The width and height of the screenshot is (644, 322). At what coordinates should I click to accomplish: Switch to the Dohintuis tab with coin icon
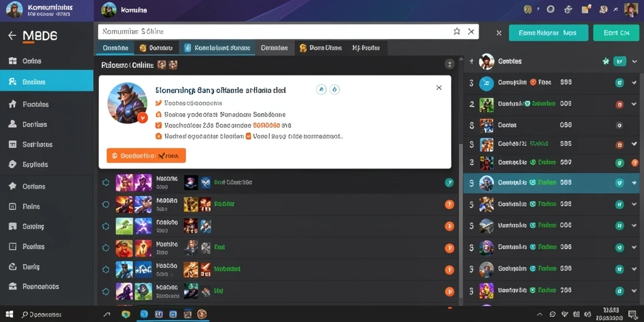click(156, 48)
